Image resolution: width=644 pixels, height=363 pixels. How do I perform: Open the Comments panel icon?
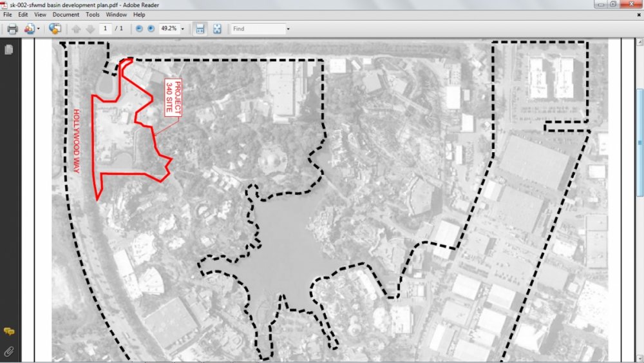[x=9, y=331]
